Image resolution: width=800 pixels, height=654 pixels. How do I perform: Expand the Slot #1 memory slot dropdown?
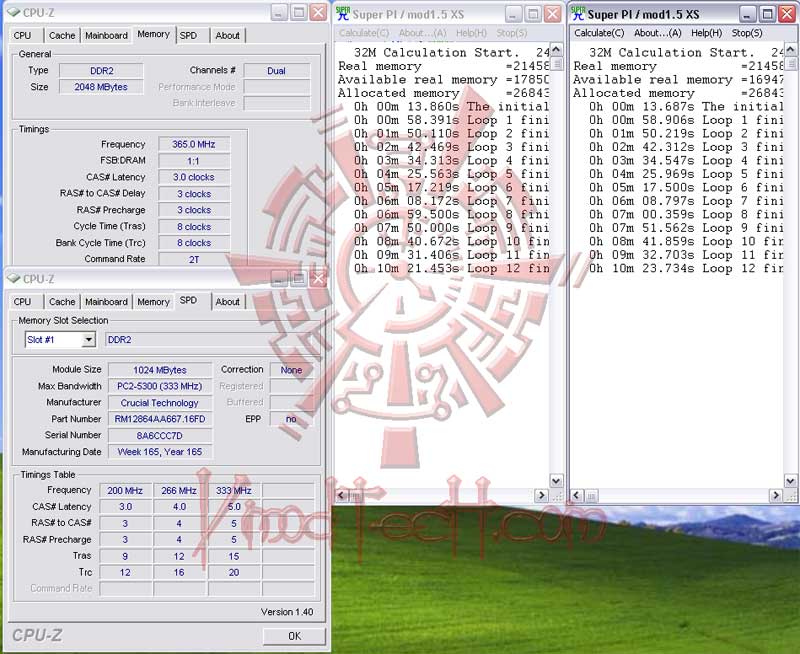pos(88,339)
